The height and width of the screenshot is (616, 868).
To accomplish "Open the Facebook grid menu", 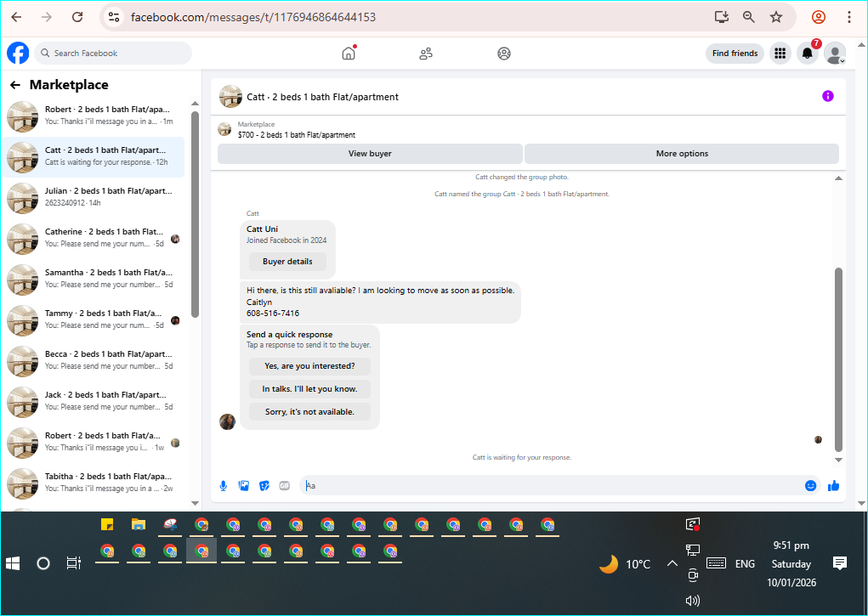I will click(780, 54).
